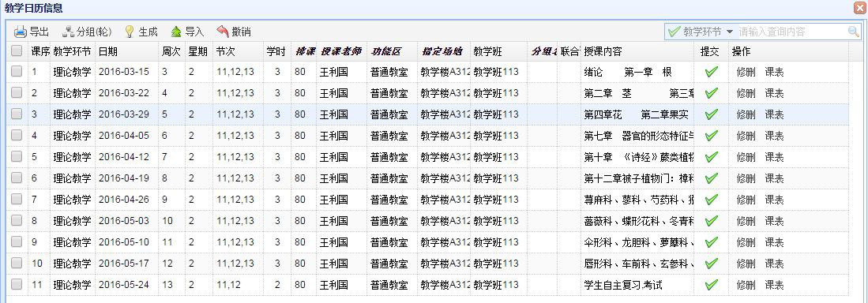The height and width of the screenshot is (303, 868).
Task: Click the 导出 export icon
Action: (x=21, y=32)
